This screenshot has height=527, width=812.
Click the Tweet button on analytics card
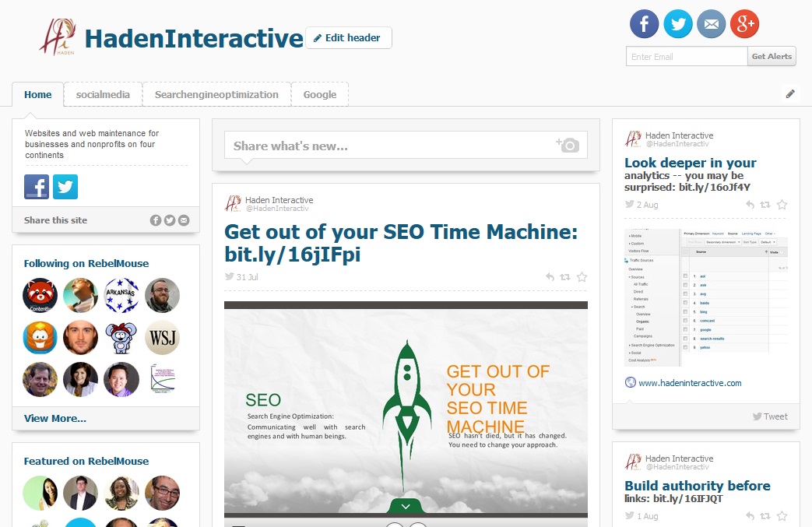pos(770,416)
